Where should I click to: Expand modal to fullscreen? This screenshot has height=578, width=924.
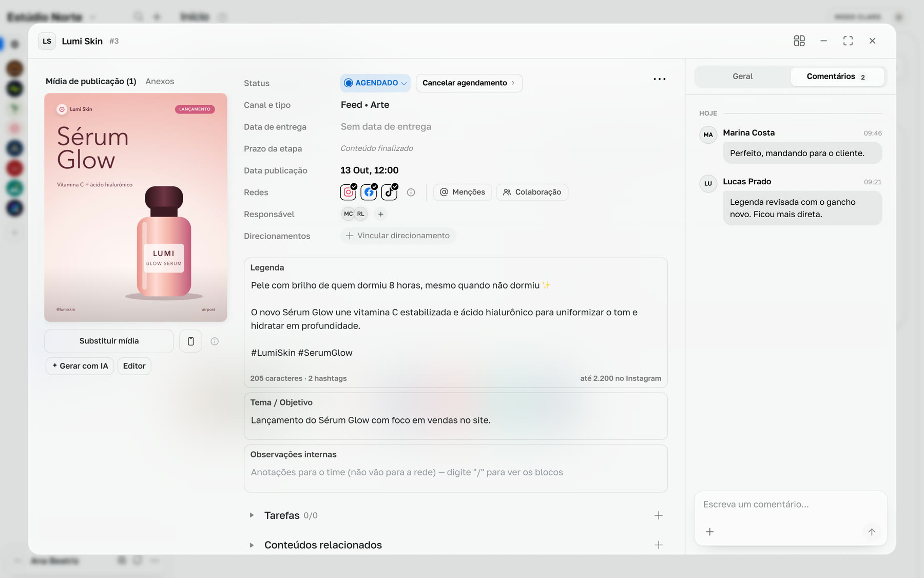[848, 41]
